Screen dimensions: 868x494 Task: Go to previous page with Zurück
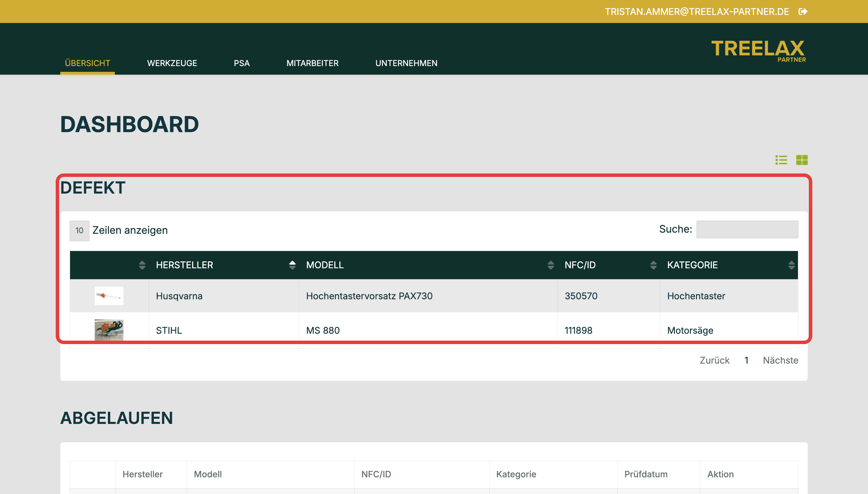(x=714, y=360)
